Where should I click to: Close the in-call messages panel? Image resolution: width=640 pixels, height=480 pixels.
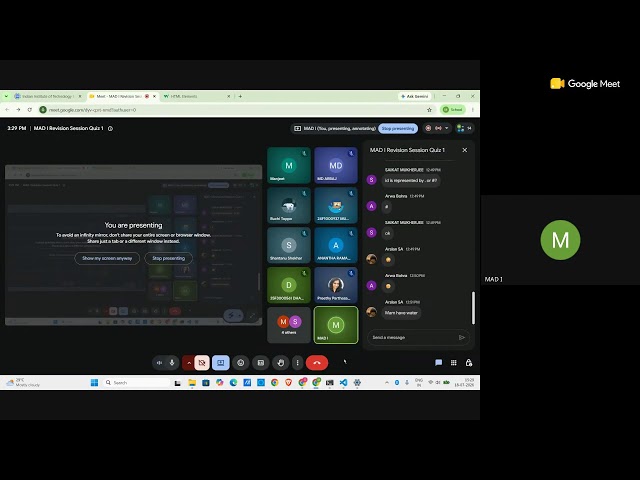[464, 150]
